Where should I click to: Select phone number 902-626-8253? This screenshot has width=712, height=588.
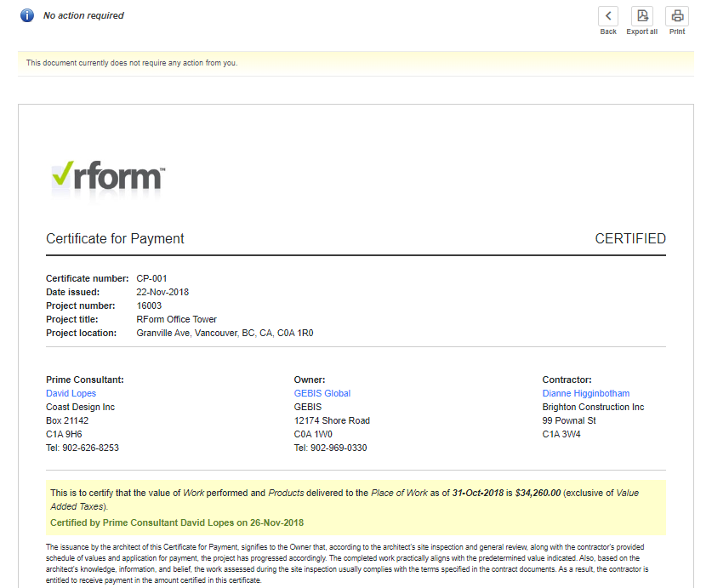(90, 448)
